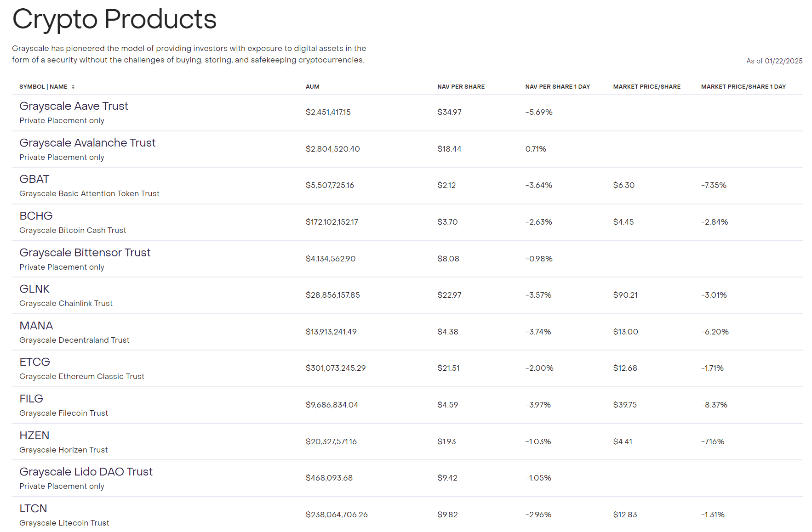Click the Market Price/Share column header
Viewport: 812px width, 532px height.
pos(646,87)
